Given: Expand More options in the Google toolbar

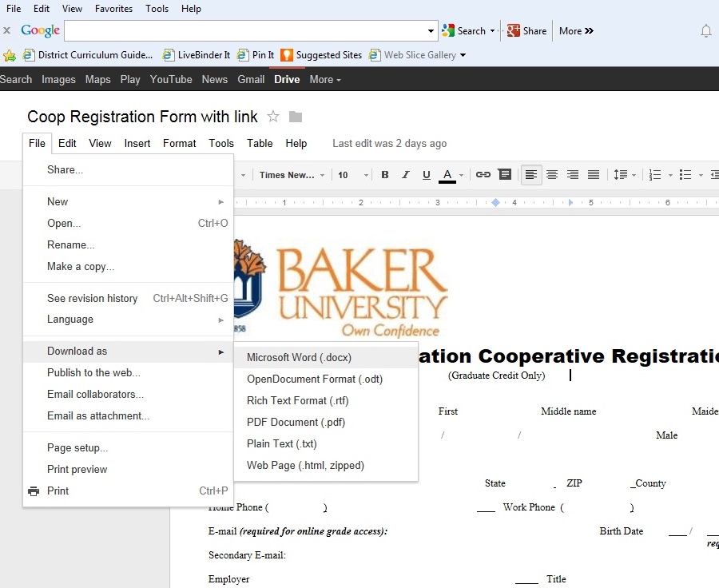Looking at the screenshot, I should (x=576, y=30).
